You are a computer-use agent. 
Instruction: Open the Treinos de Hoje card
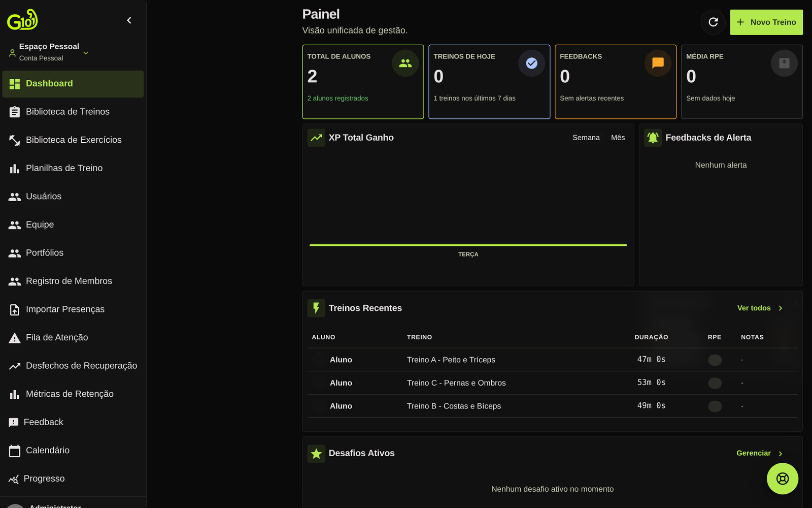[x=489, y=82]
